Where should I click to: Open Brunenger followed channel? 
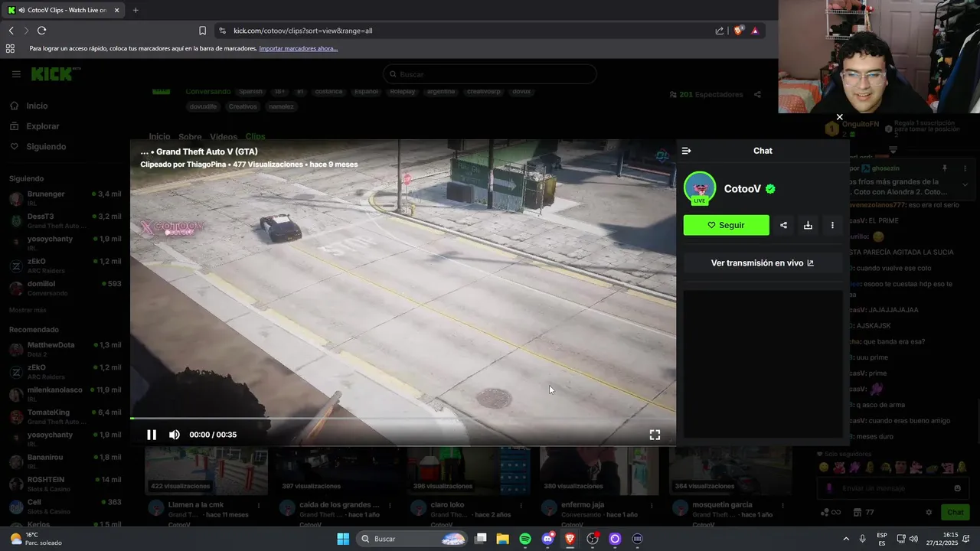coord(65,198)
